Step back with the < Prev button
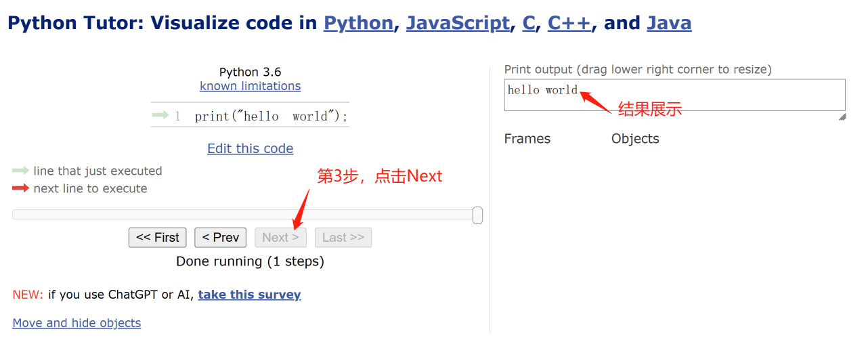The height and width of the screenshot is (342, 868). (x=220, y=238)
